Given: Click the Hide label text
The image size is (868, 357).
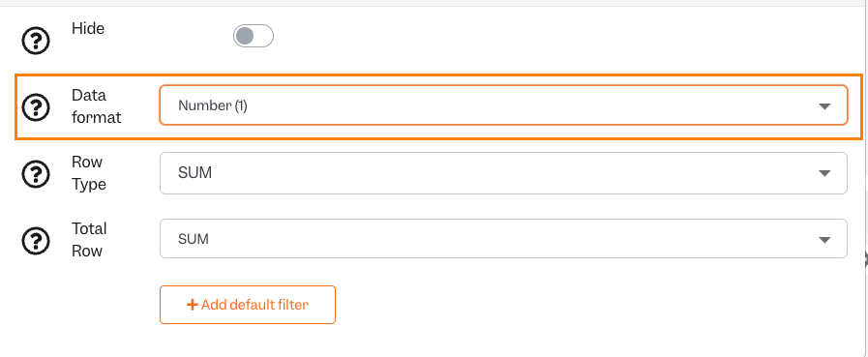Looking at the screenshot, I should 88,29.
